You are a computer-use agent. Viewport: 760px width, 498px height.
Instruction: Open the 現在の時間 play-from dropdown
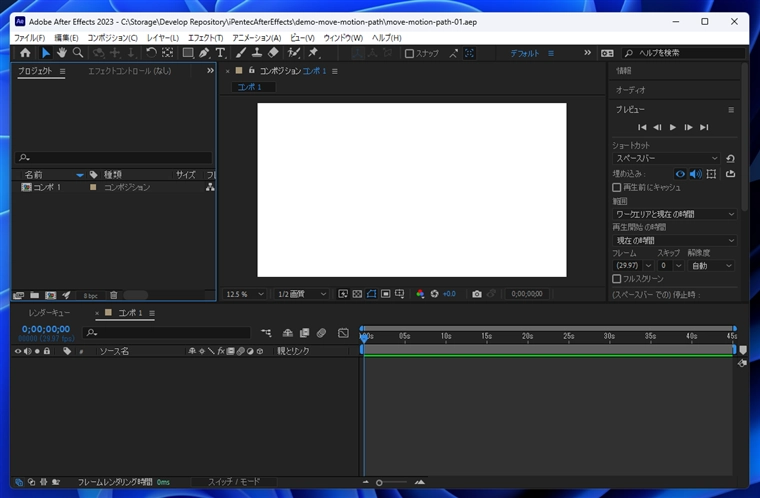coord(674,241)
